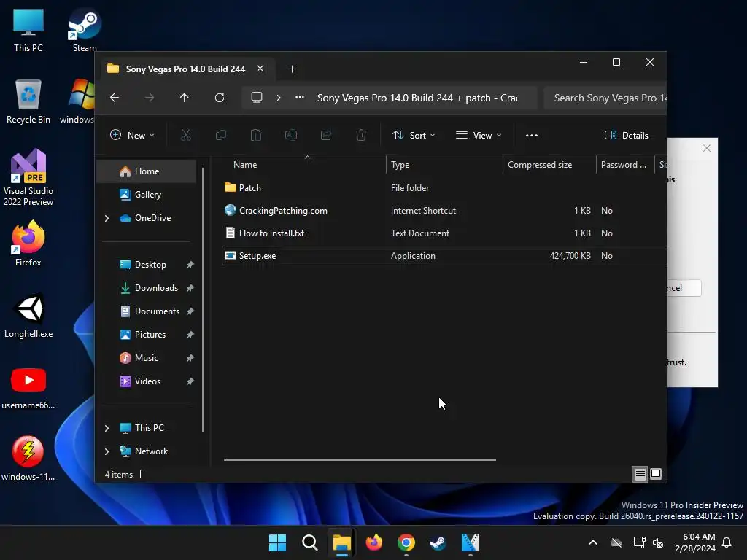Select the Firefox desktop shortcut
747x560 pixels.
click(x=28, y=243)
